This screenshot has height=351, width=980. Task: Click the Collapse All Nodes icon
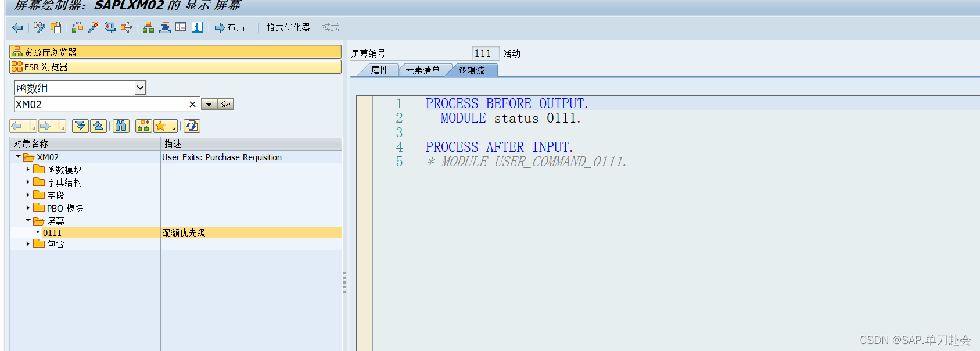pos(98,126)
